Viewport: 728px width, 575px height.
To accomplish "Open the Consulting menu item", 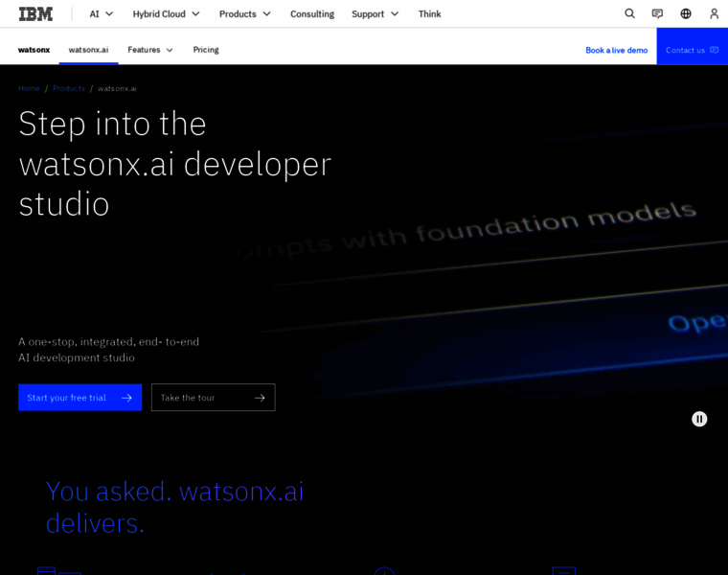I will coord(312,14).
